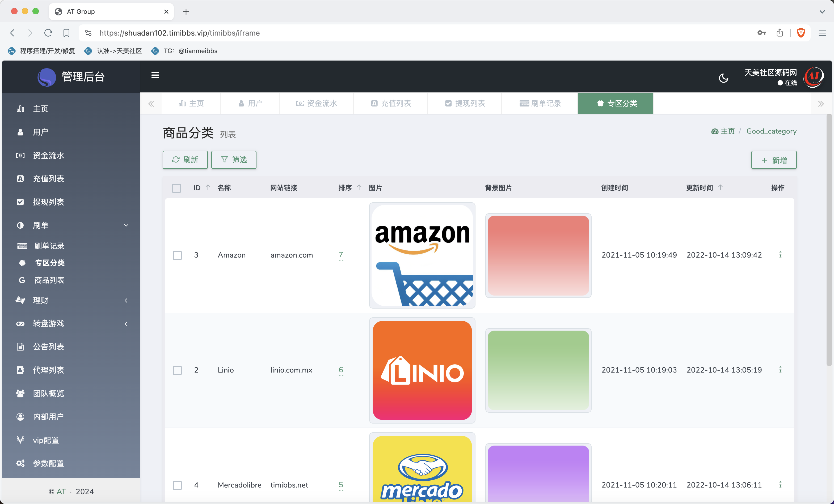This screenshot has width=834, height=504.
Task: Open row actions for Amazon
Action: tap(780, 255)
